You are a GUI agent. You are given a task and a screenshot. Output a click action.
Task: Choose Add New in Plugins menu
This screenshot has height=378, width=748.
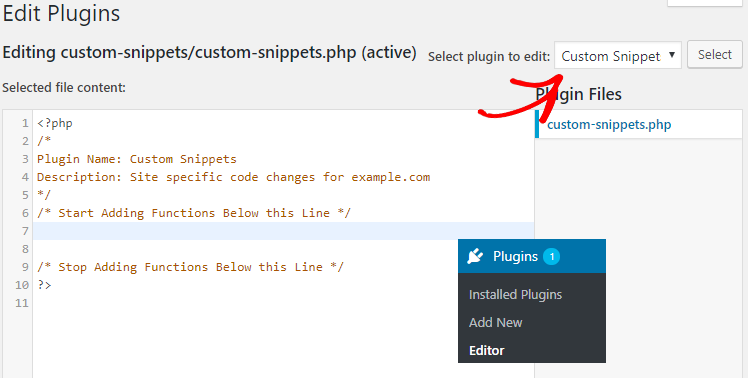coord(495,323)
